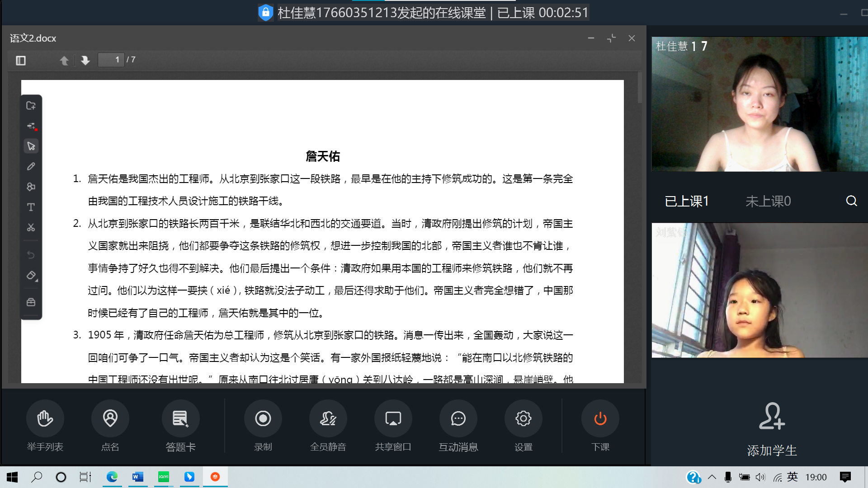Click the teacher 杜佳慧 video thumbnail
868x488 pixels.
[x=759, y=104]
